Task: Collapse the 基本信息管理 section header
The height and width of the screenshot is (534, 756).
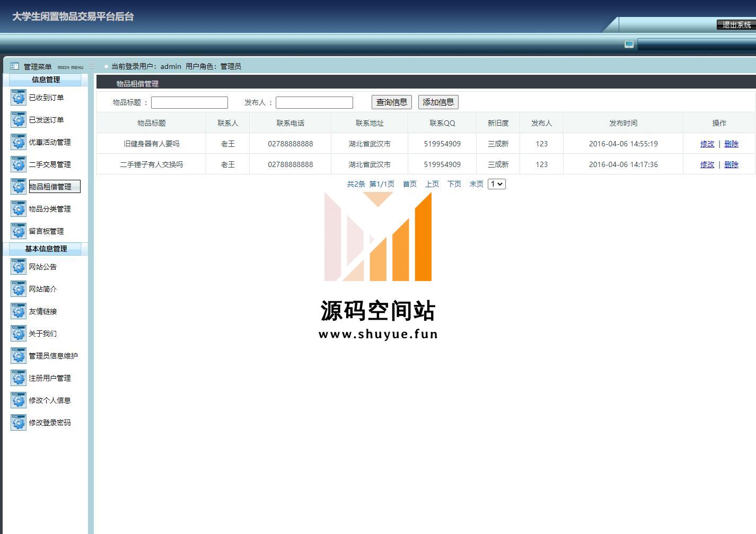Action: (x=46, y=249)
